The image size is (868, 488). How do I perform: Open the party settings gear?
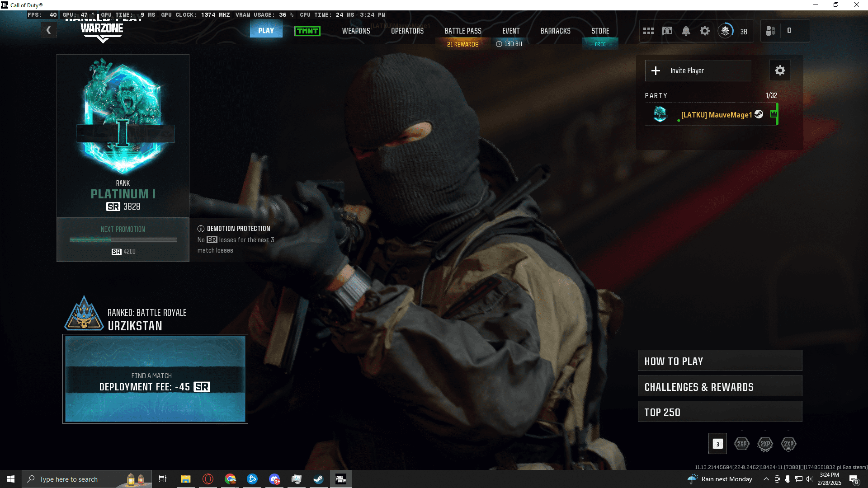780,70
